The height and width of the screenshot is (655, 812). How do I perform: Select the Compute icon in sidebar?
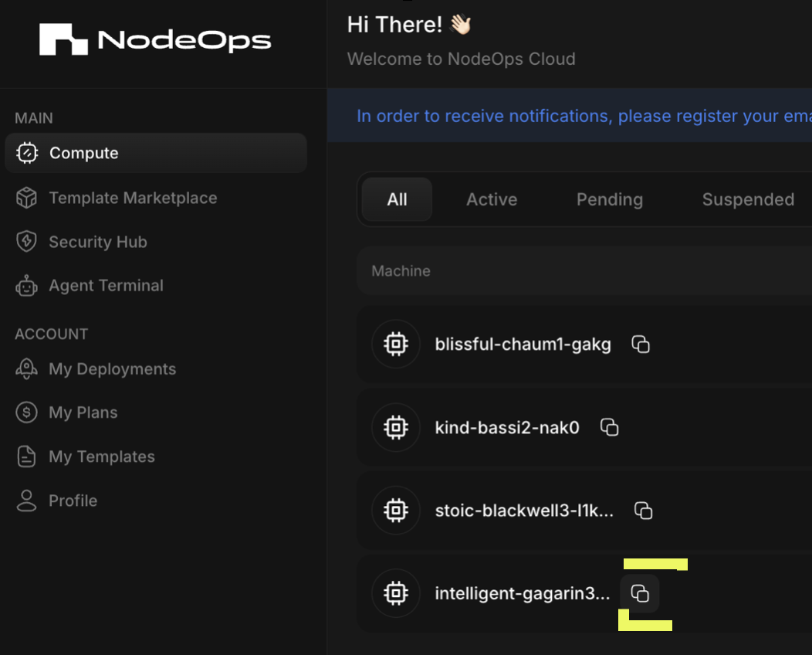27,153
